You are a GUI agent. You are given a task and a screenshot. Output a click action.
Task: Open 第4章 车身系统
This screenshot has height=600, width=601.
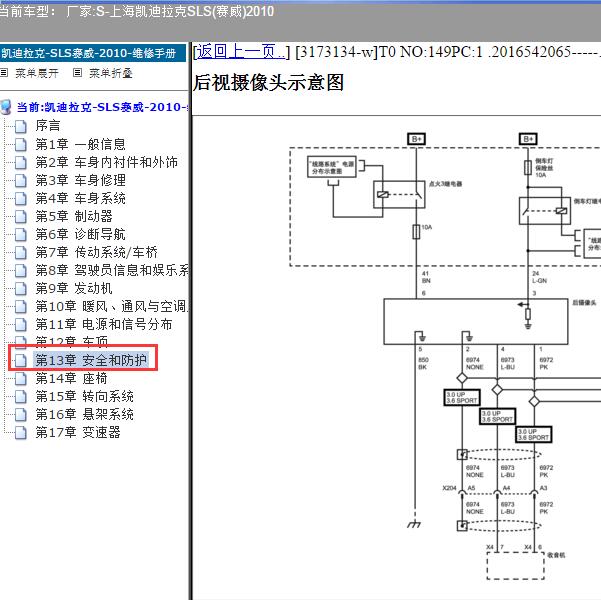(80, 198)
